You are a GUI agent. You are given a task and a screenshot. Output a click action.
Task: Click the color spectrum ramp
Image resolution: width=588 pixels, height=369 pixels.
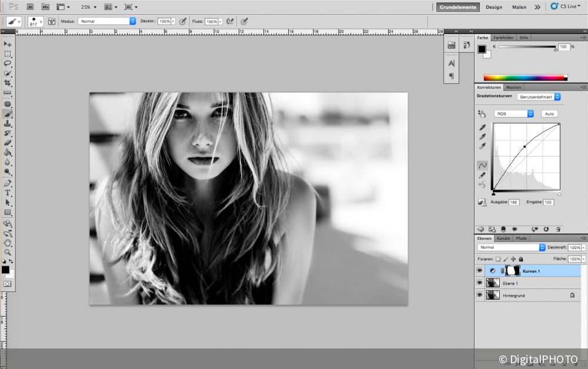click(524, 77)
